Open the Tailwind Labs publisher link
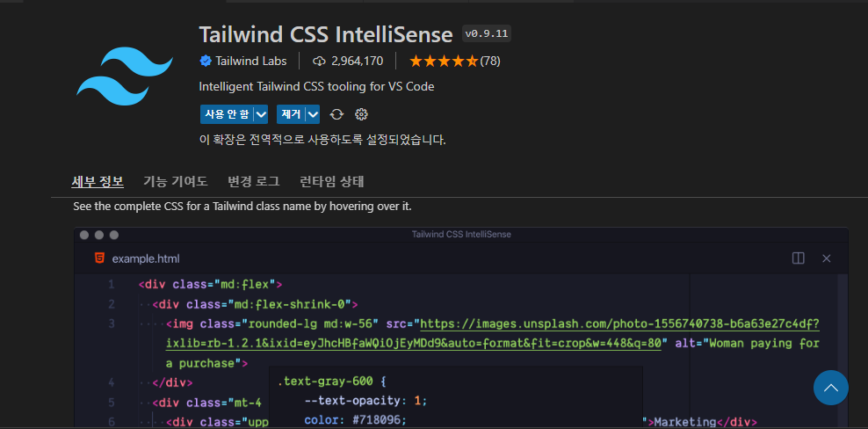The height and width of the screenshot is (429, 868). pos(250,61)
